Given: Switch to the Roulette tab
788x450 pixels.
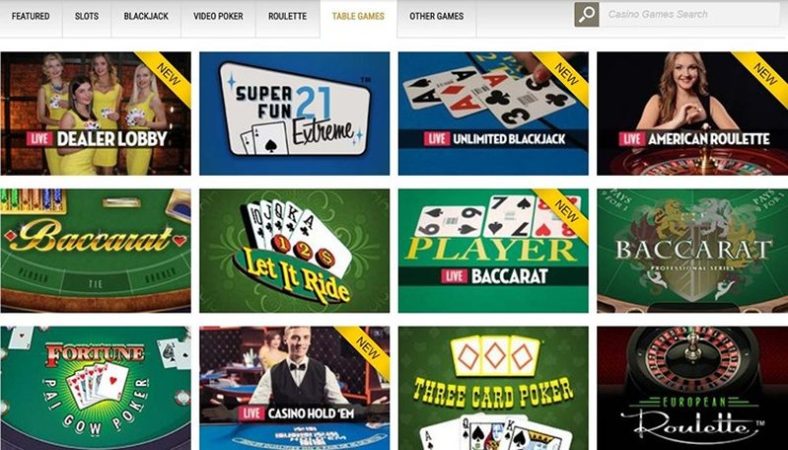Looking at the screenshot, I should pyautogui.click(x=287, y=16).
